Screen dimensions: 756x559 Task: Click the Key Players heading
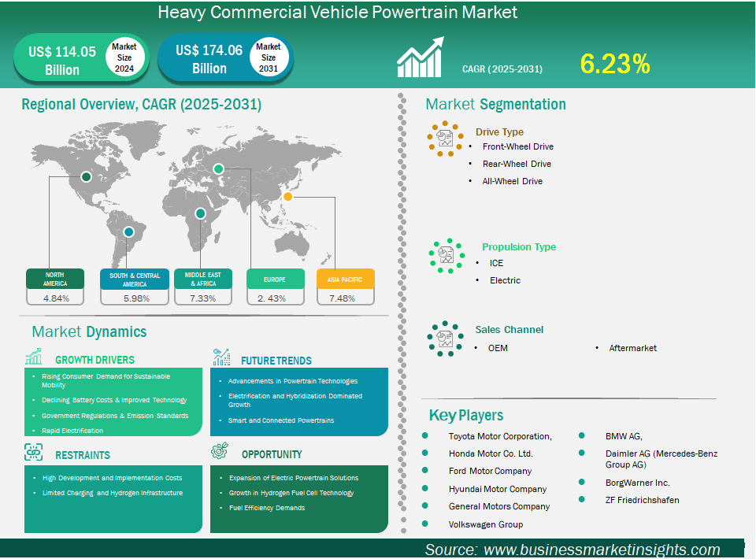[x=466, y=415]
